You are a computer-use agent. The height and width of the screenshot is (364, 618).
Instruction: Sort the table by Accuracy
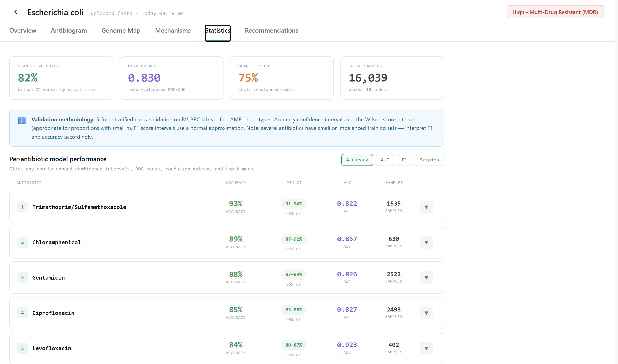357,160
